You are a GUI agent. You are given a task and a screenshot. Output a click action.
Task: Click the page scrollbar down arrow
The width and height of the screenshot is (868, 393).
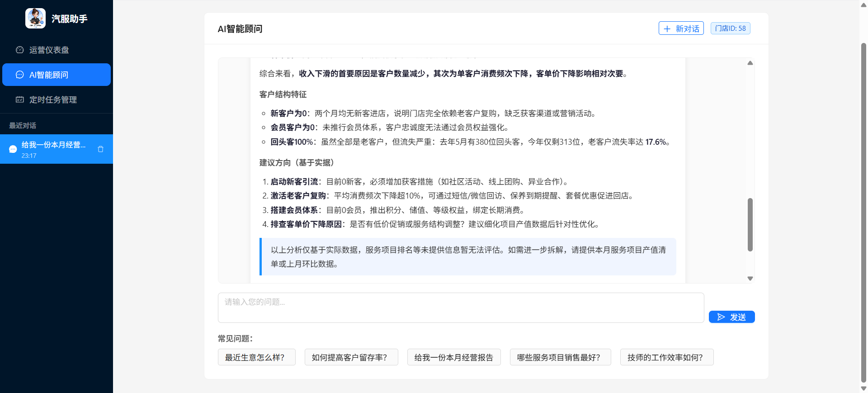click(x=863, y=388)
